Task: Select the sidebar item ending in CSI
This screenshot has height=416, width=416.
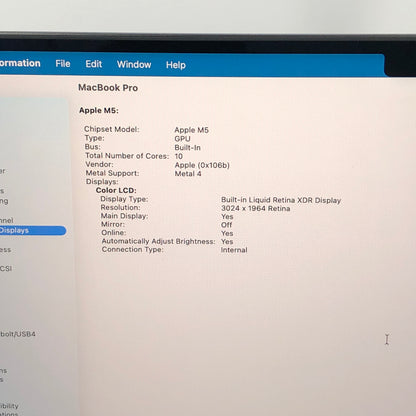Action: [6, 268]
